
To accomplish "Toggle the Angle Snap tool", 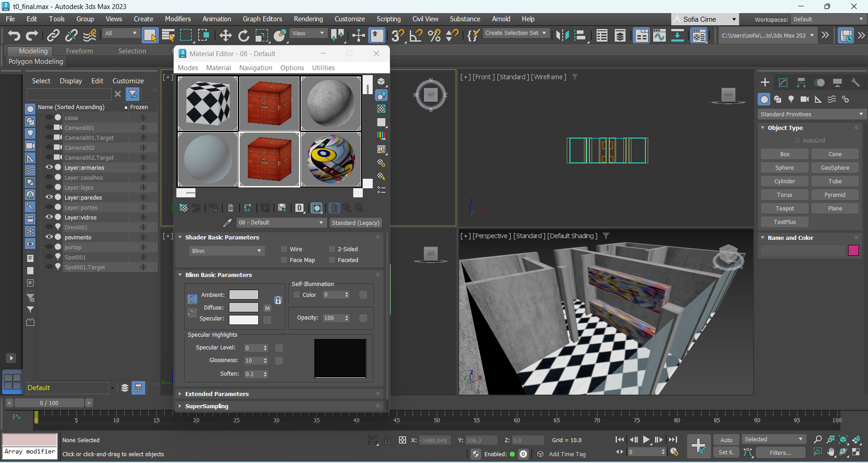I will tap(416, 35).
